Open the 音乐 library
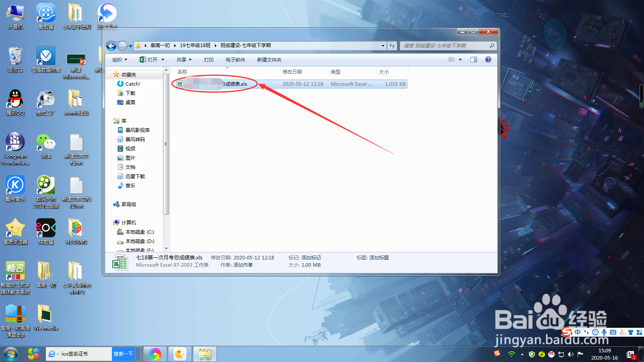644x362 pixels. coord(126,185)
